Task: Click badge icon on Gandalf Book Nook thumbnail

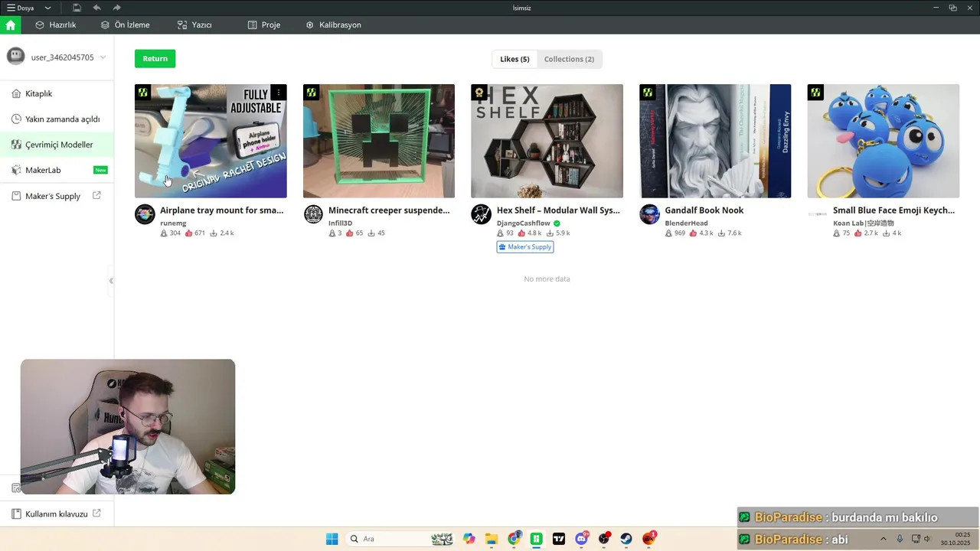Action: [648, 93]
